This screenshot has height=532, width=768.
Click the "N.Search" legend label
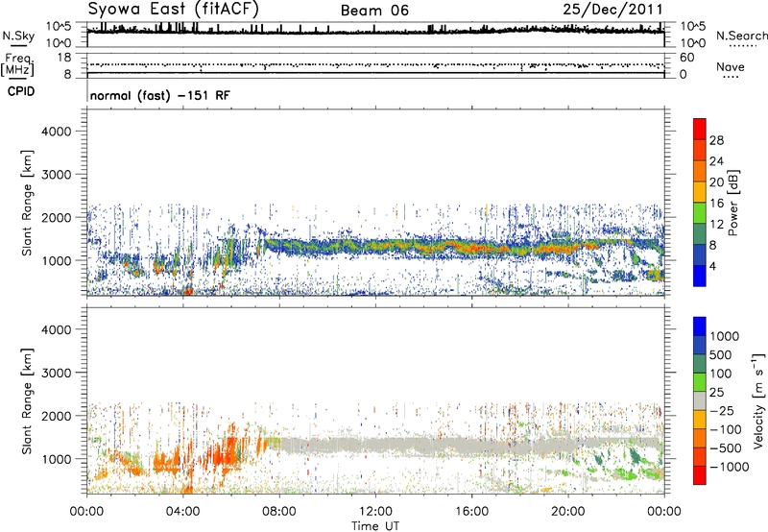click(x=741, y=36)
